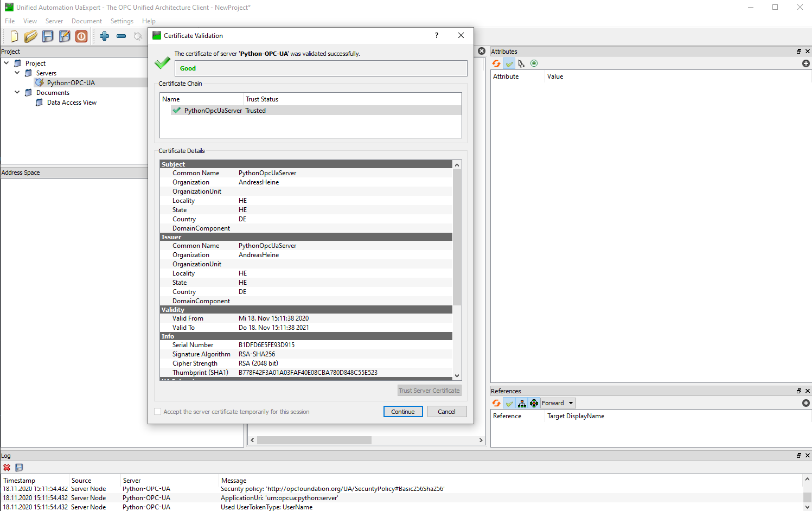Click the add attribute plus icon in Attributes panel
This screenshot has height=511, width=812.
tap(805, 63)
